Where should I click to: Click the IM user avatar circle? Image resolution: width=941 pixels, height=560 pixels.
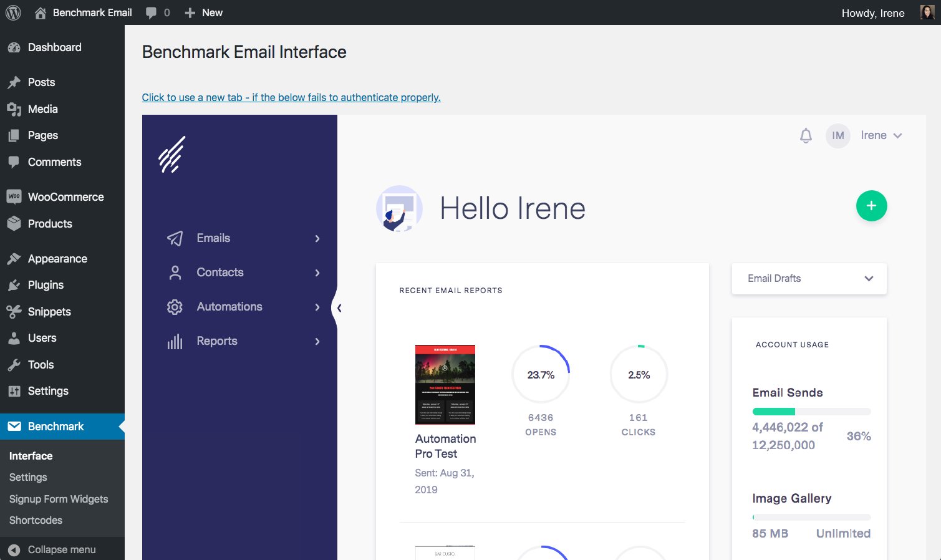pos(837,135)
